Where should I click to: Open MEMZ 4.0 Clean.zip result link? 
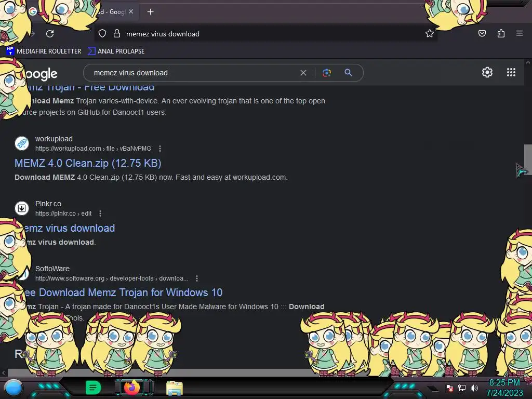click(x=88, y=163)
